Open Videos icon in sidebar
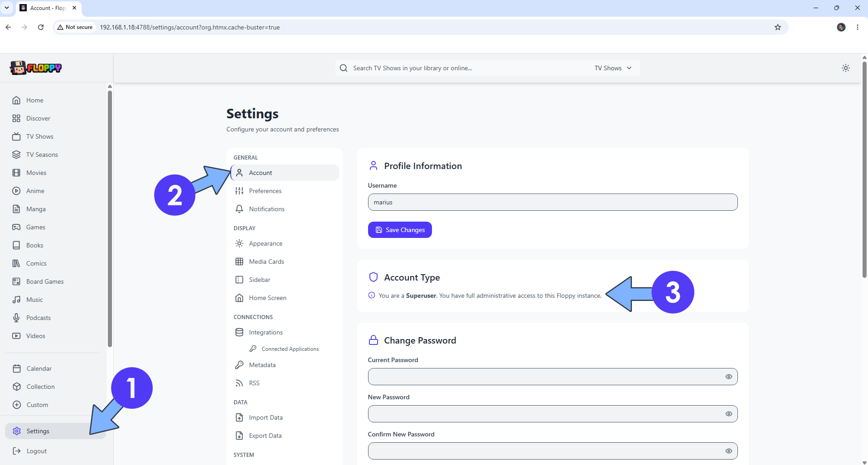Image resolution: width=868 pixels, height=465 pixels. coord(16,336)
